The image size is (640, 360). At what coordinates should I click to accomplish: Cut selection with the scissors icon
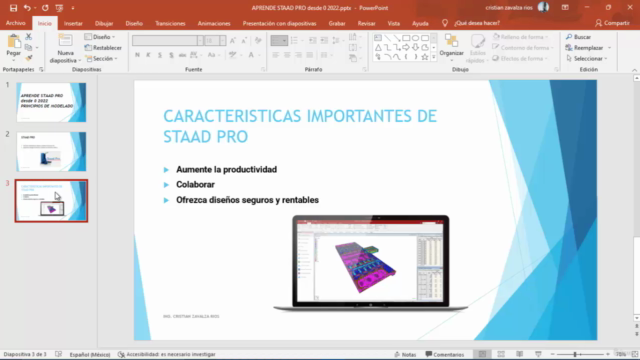(29, 37)
